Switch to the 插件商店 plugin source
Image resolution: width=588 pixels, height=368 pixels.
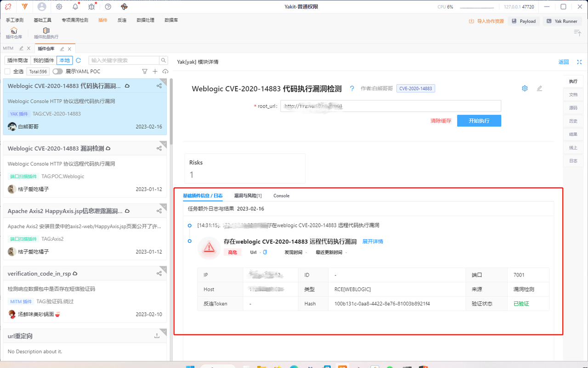pyautogui.click(x=17, y=60)
